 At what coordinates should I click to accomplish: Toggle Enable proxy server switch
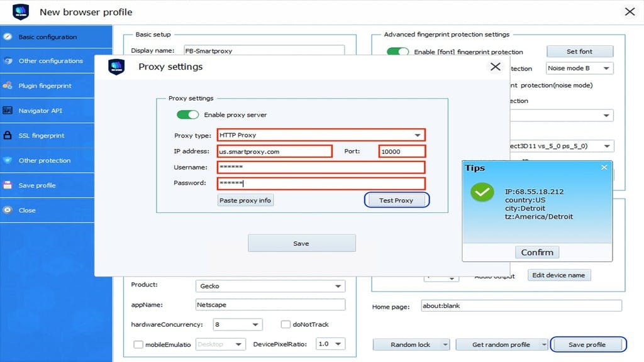(x=187, y=114)
